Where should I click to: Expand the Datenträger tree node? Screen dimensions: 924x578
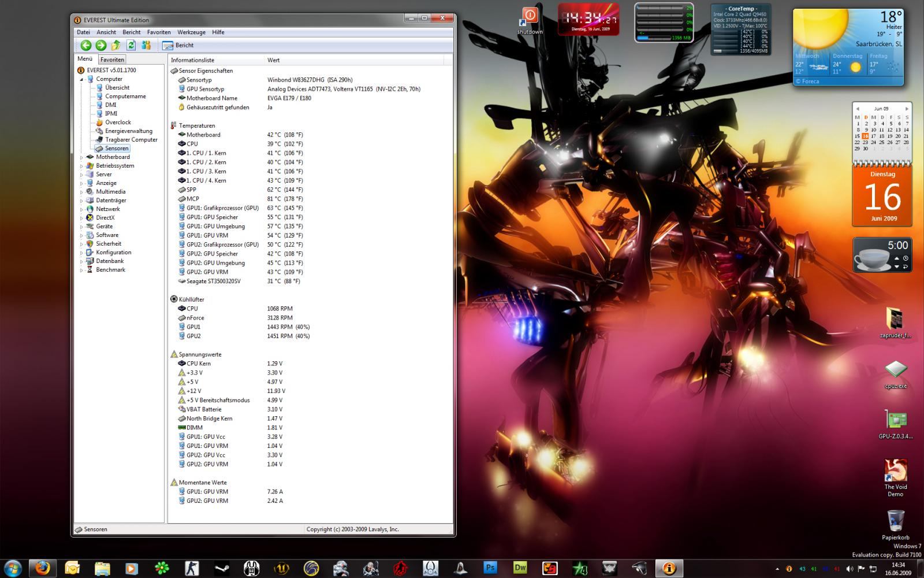tap(81, 201)
